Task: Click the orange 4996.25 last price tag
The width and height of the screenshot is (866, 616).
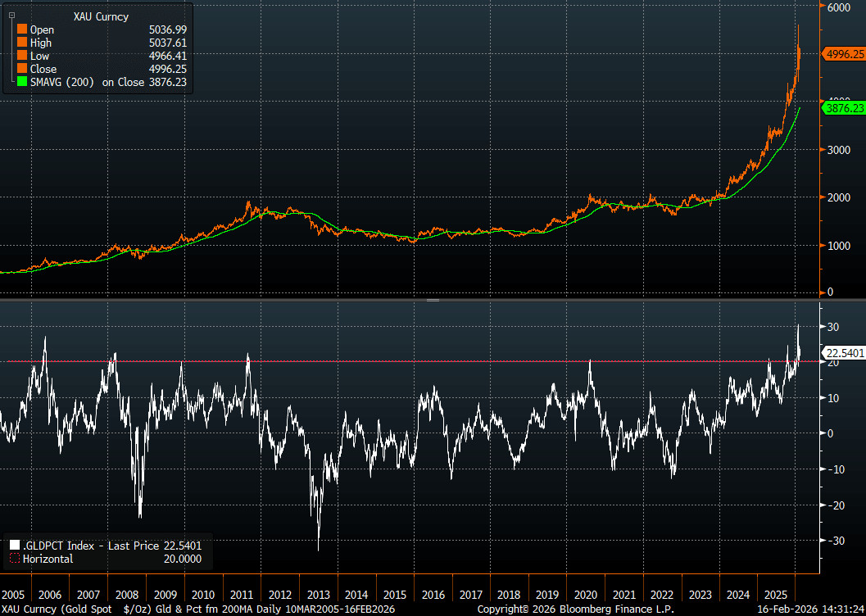Action: [842, 54]
